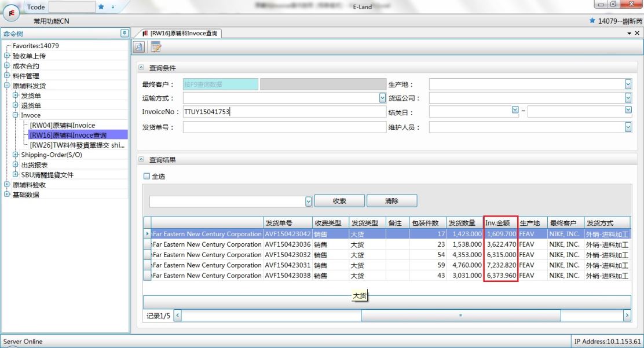Viewport: 644px width, 348px height.
Task: Click the edit notepad toolbar icon
Action: [x=156, y=47]
